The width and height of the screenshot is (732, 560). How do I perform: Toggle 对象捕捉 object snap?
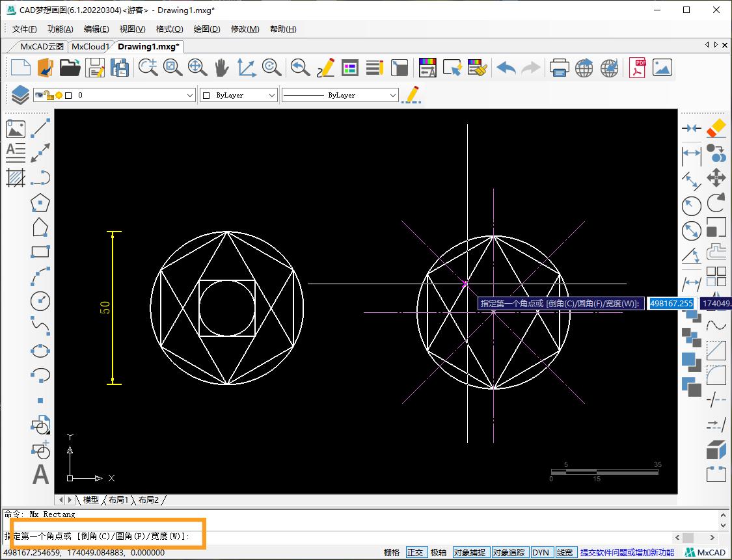click(x=470, y=552)
